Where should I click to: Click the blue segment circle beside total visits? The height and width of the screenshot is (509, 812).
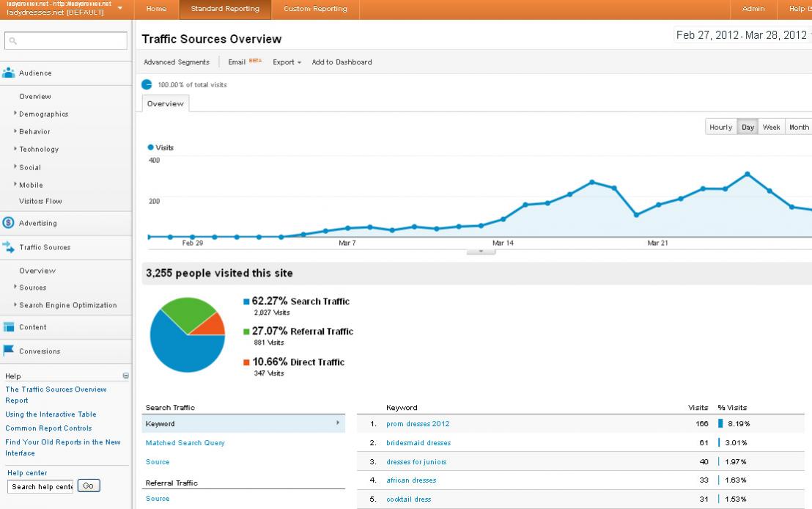point(147,84)
